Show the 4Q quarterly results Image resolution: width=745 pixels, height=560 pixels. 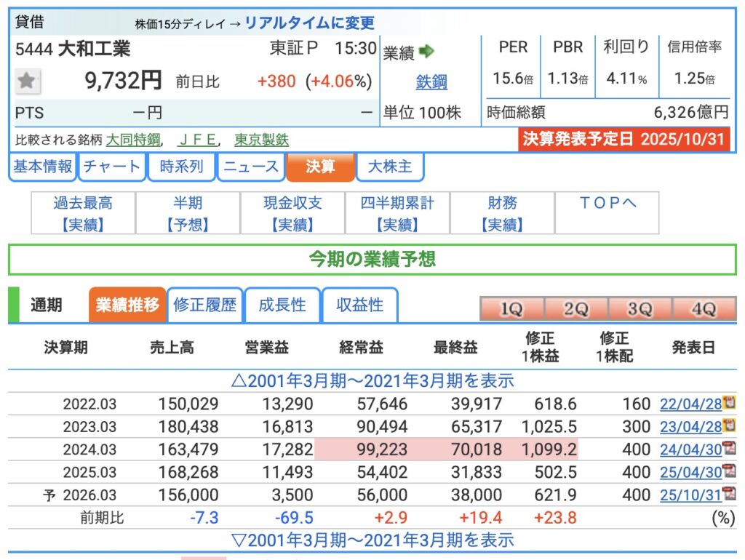click(x=704, y=308)
